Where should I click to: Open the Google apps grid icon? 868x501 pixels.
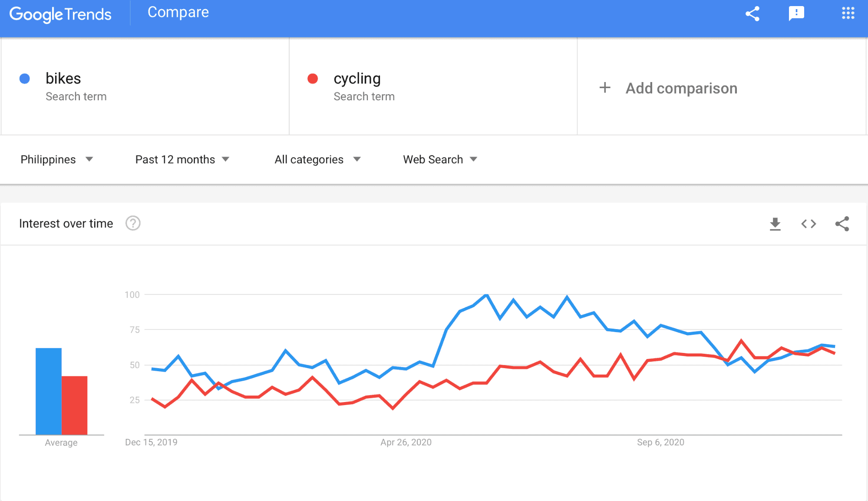(x=848, y=13)
